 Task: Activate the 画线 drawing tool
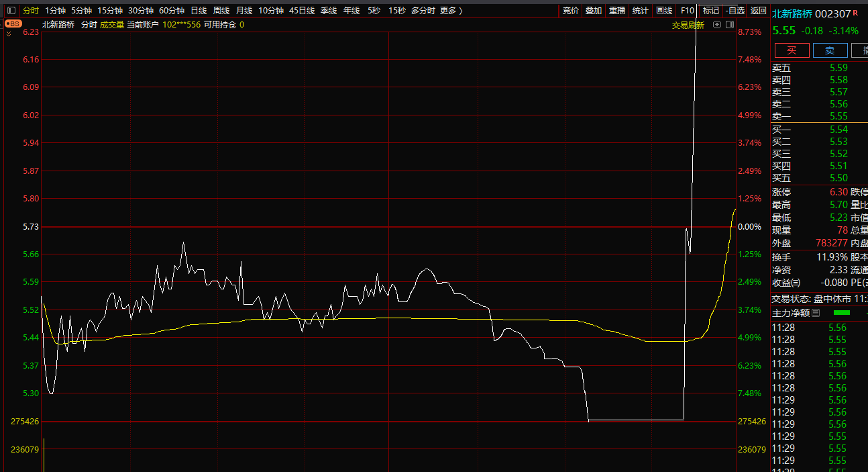664,11
